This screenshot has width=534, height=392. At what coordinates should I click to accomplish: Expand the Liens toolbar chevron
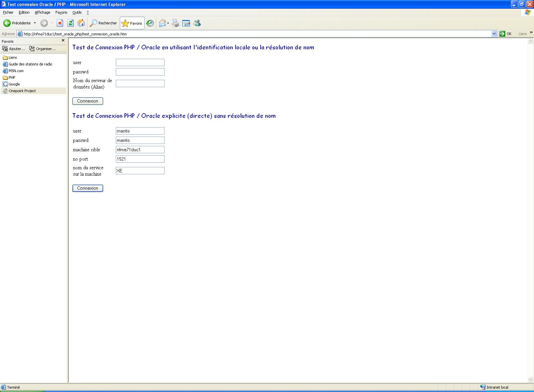point(531,32)
